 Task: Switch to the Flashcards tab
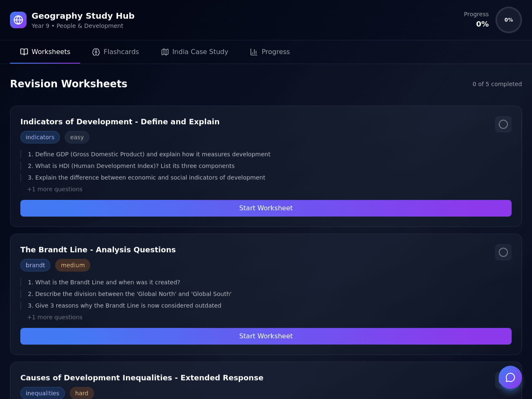point(116,52)
